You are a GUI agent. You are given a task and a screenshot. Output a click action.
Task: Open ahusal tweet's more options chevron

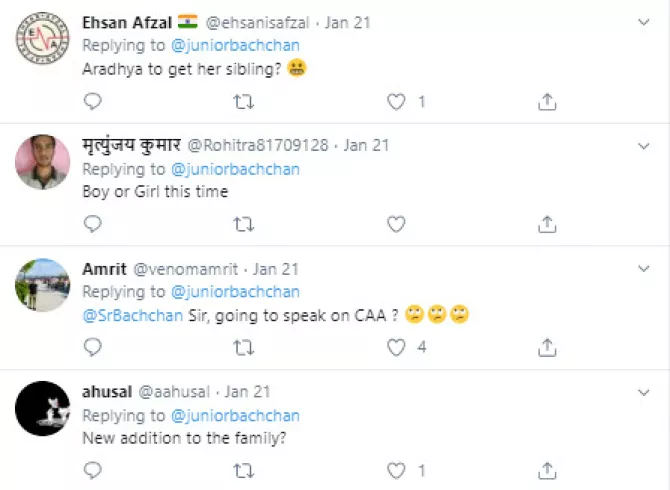click(x=645, y=392)
